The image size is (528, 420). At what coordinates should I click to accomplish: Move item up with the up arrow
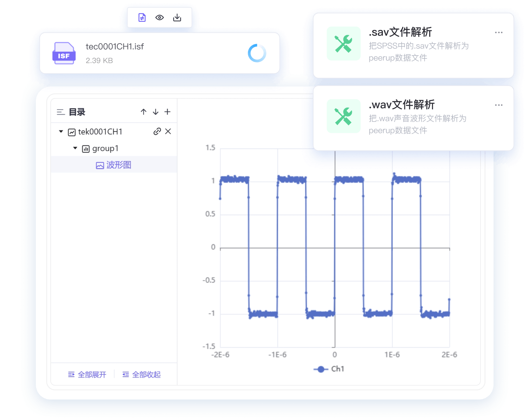point(143,112)
